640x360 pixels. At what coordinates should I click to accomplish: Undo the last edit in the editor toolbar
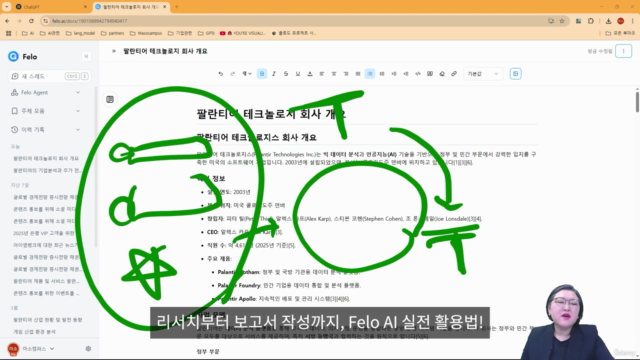pyautogui.click(x=220, y=74)
